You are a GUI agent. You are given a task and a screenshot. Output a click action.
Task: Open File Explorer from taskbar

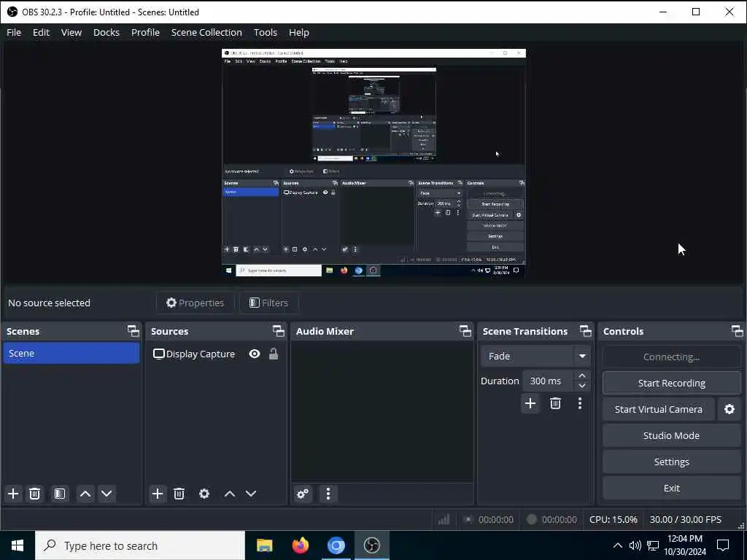click(264, 545)
